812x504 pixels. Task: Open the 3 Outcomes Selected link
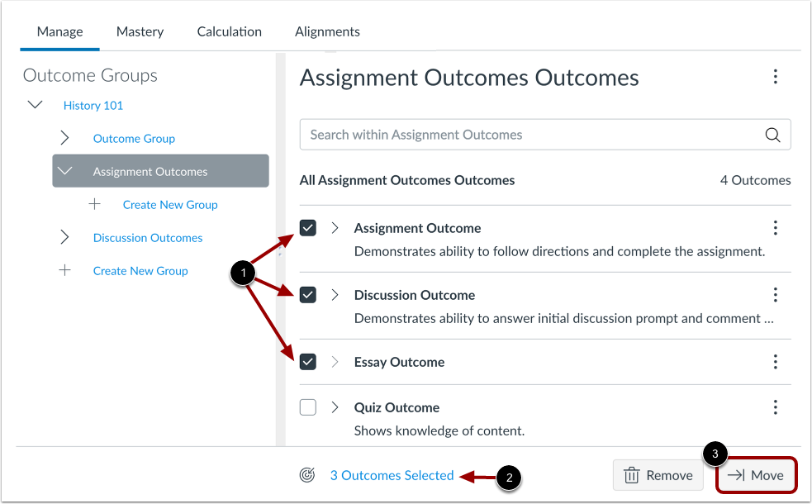(392, 475)
